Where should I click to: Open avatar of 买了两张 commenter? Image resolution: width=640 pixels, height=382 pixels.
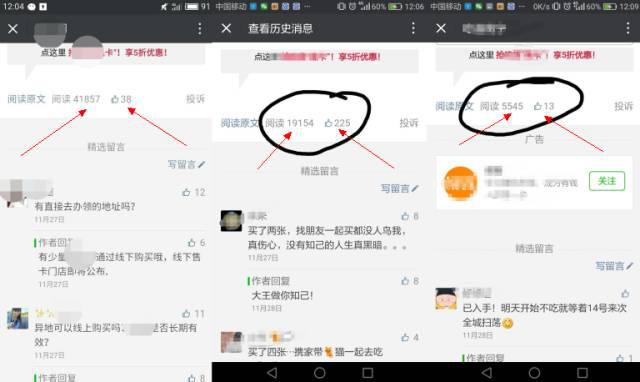click(231, 221)
